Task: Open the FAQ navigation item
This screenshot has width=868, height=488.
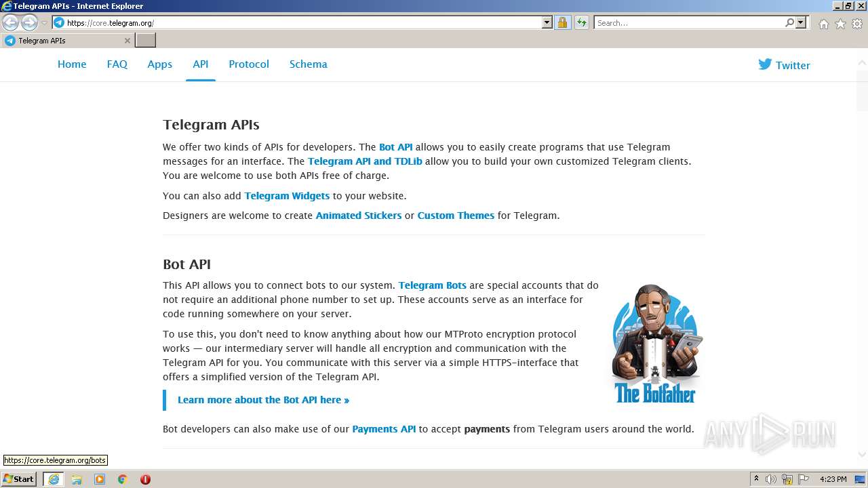Action: [x=117, y=64]
